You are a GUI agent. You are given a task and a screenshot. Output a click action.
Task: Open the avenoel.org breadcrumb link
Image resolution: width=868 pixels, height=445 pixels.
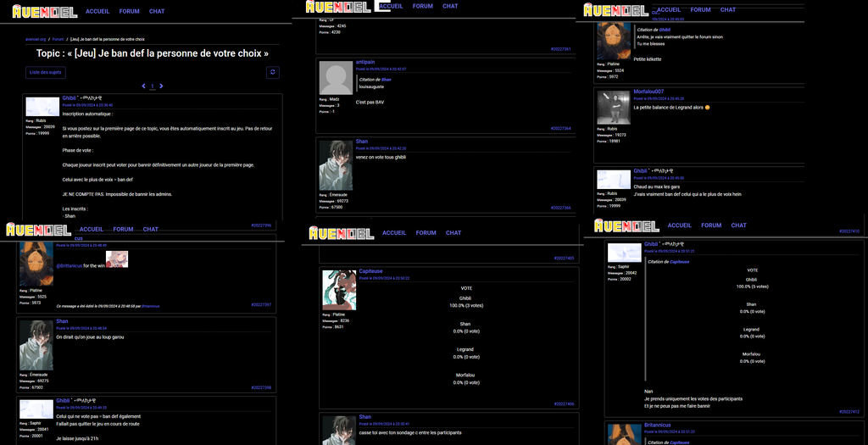(x=36, y=39)
